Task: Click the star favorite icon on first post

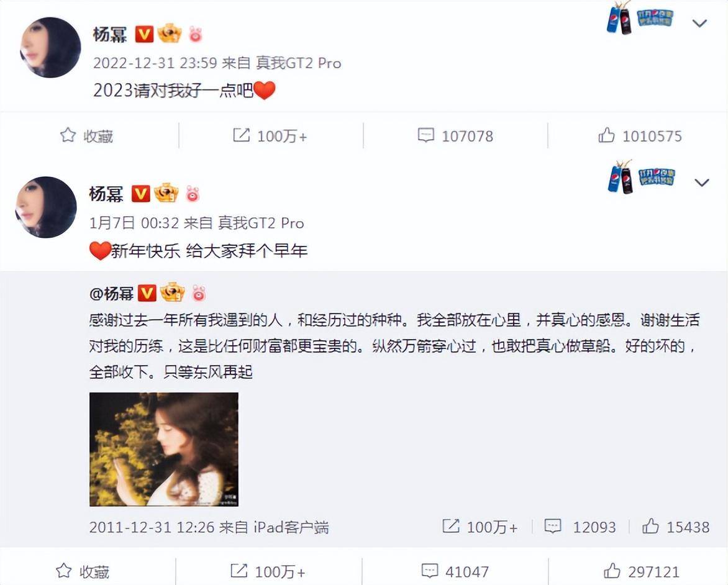Action: [x=68, y=135]
